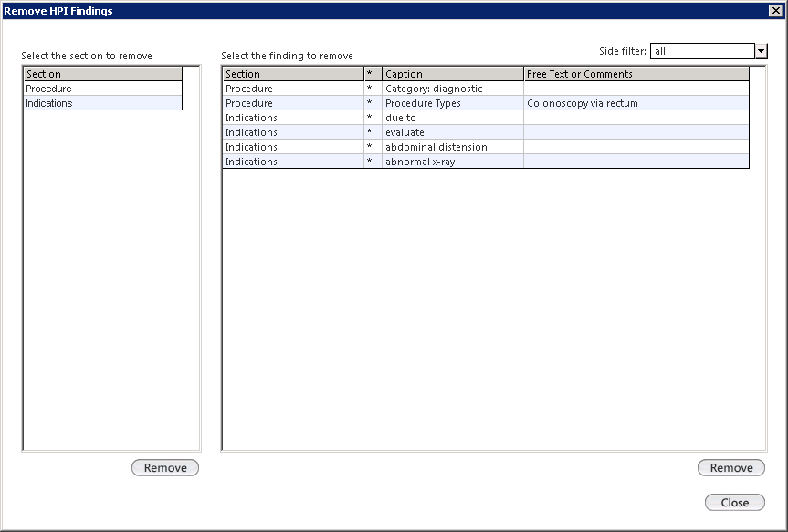Click Remove button under the findings table
This screenshot has width=788, height=532.
(x=731, y=468)
